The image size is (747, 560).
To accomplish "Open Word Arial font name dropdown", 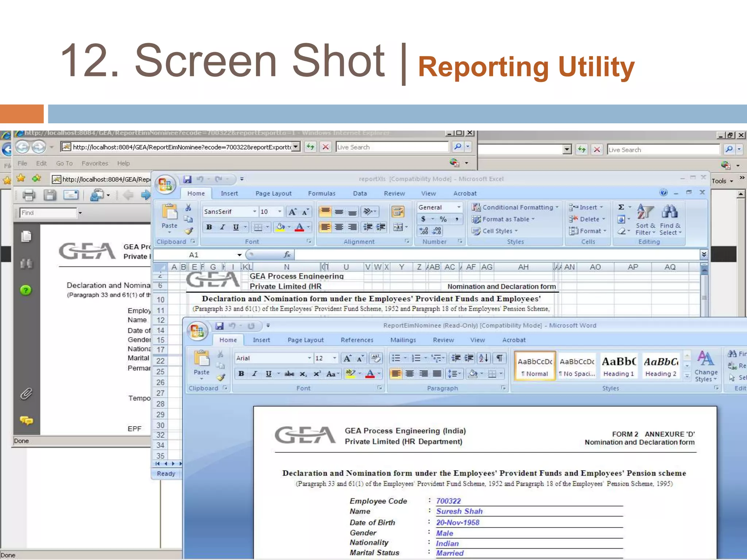I will 309,358.
